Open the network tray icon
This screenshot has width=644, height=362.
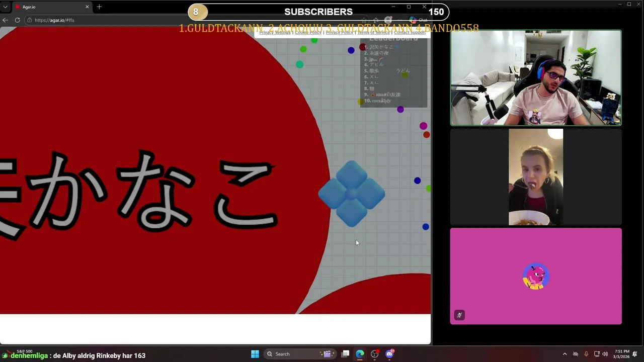(597, 354)
